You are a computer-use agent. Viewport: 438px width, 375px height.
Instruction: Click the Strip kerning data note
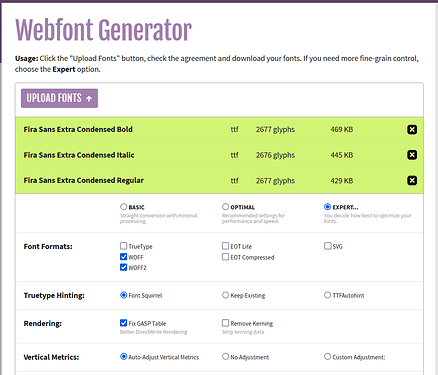coord(243,332)
